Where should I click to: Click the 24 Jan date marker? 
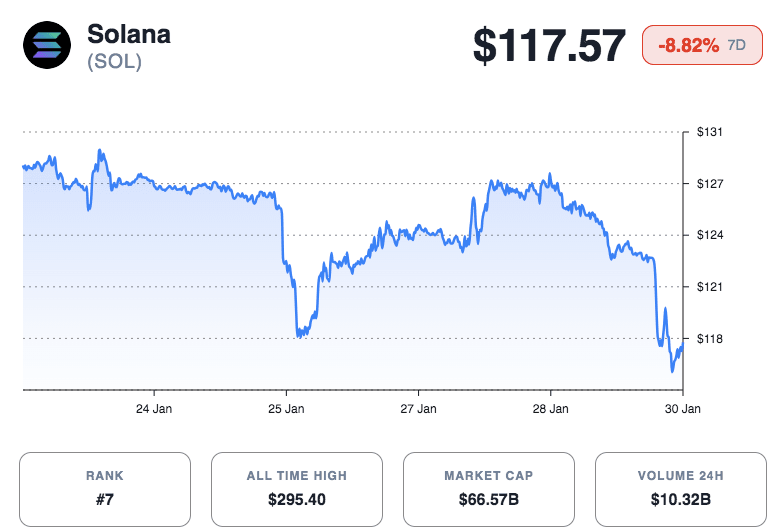(x=153, y=409)
